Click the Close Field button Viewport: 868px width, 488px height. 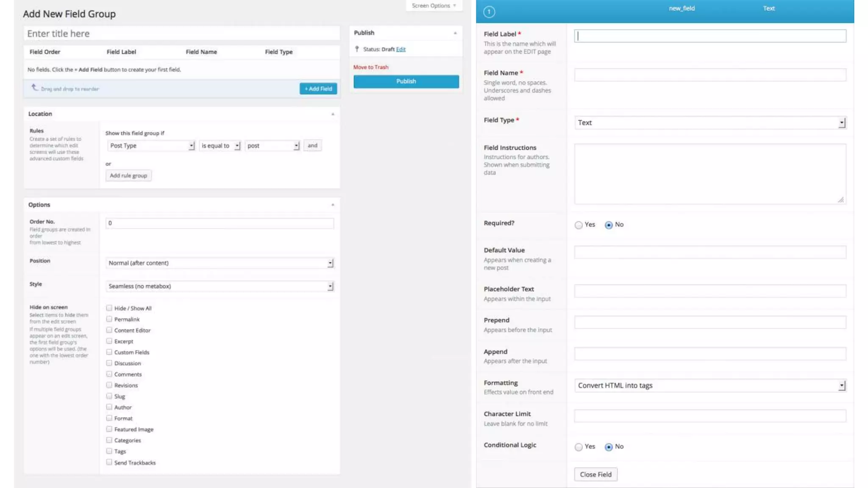(595, 474)
